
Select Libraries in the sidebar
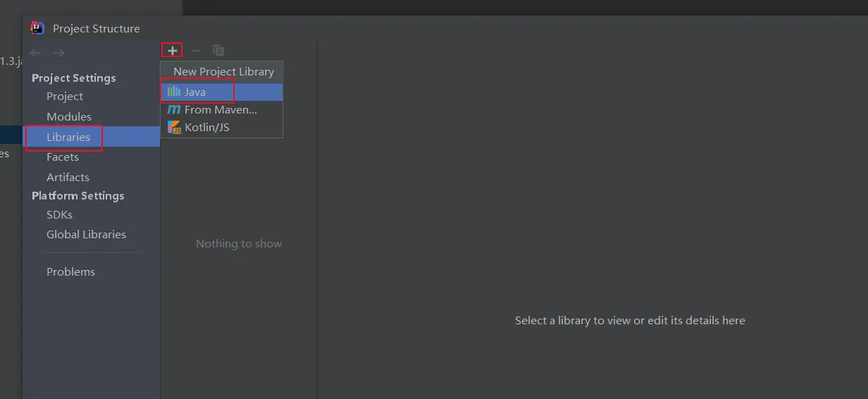click(92, 137)
